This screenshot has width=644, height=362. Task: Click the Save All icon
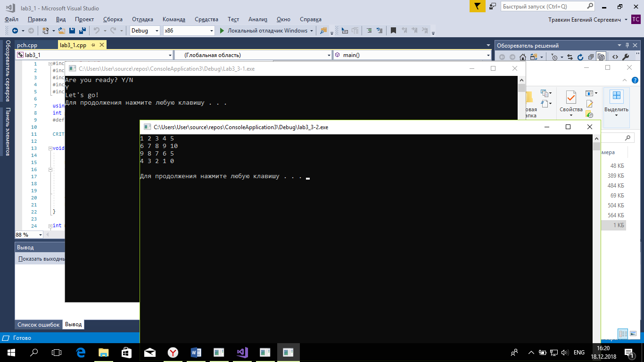click(x=82, y=31)
